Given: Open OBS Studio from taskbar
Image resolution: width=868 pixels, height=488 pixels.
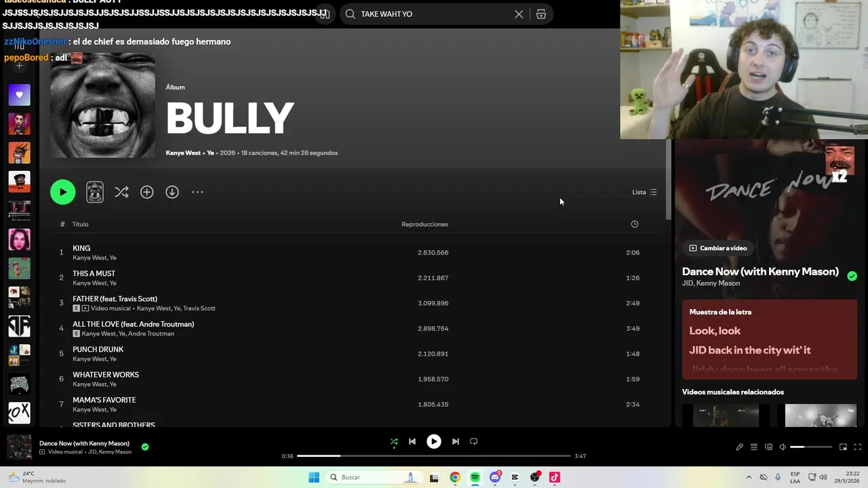Looking at the screenshot, I should 535,477.
